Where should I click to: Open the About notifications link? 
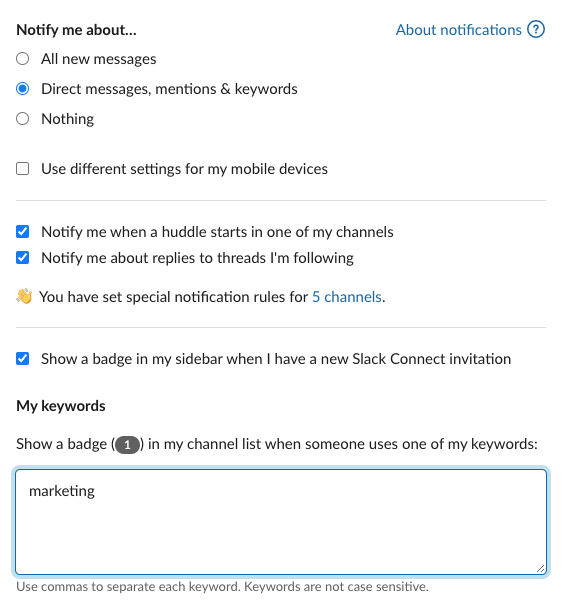click(x=458, y=30)
